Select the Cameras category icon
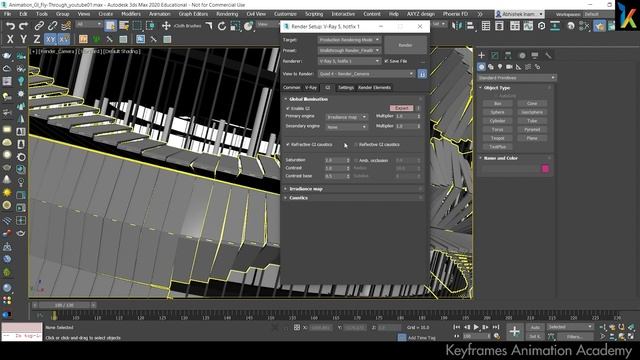The height and width of the screenshot is (360, 640). [x=509, y=67]
